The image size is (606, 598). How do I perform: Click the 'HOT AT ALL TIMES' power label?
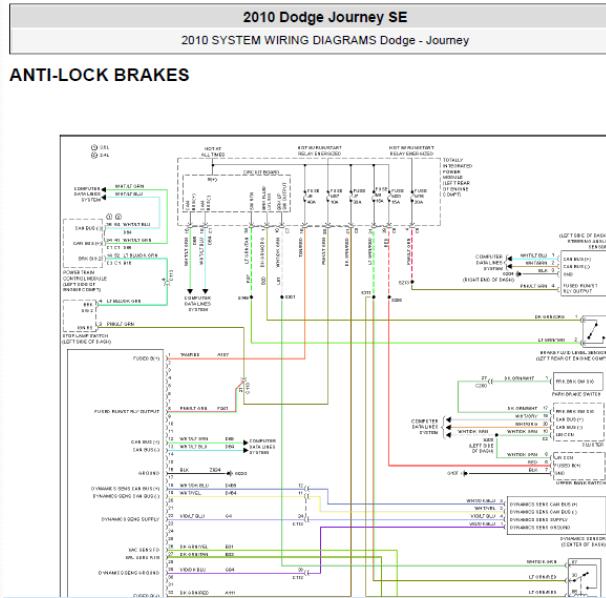click(x=213, y=152)
